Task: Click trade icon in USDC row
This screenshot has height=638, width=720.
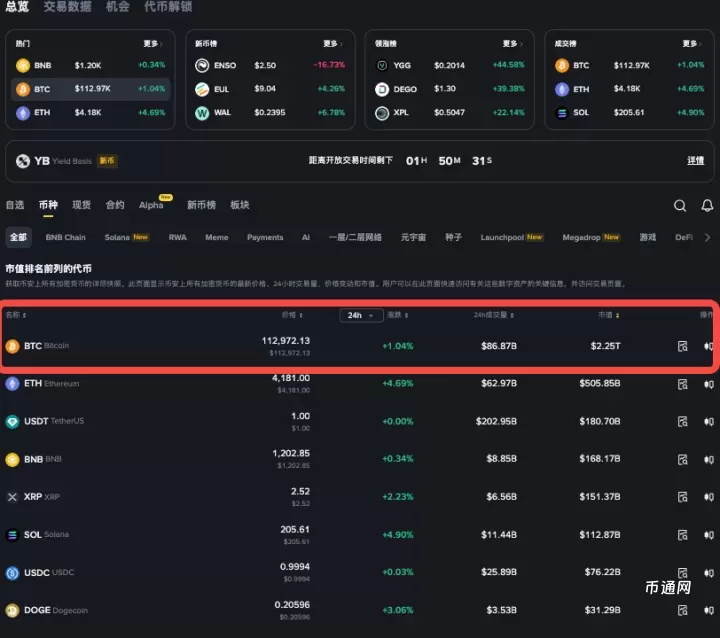Action: coord(709,573)
